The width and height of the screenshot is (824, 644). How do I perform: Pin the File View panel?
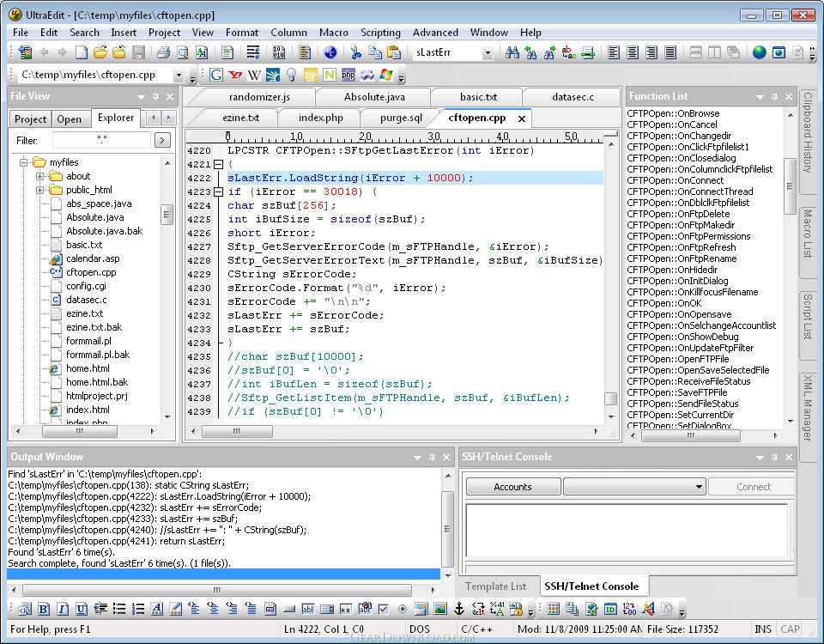(x=155, y=96)
